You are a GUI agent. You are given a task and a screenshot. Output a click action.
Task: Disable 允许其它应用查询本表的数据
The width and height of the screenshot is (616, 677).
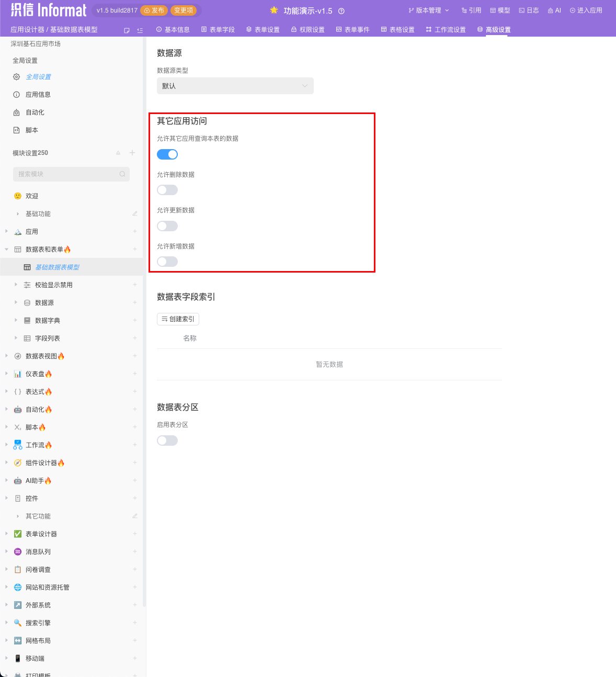167,154
